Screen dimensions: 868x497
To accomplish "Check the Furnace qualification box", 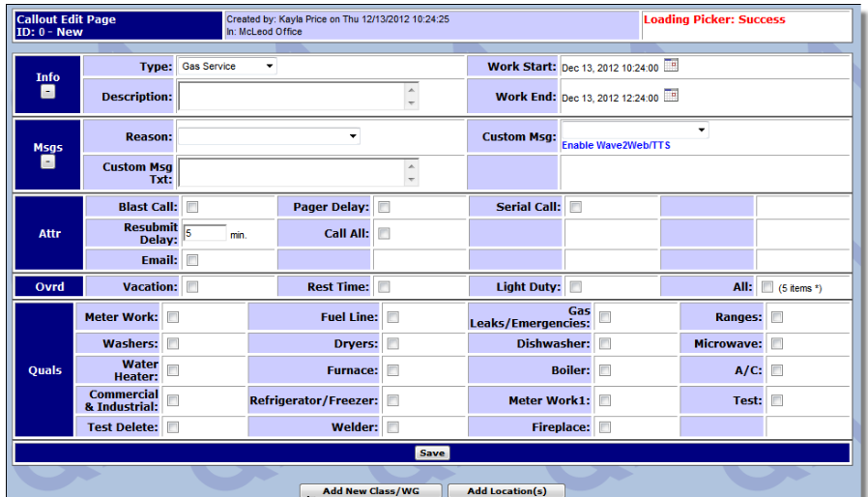I will pos(393,370).
